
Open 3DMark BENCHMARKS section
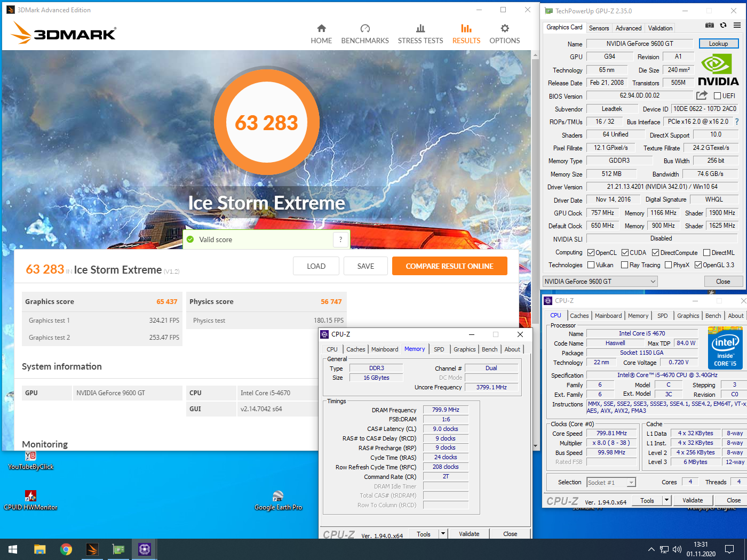(x=365, y=34)
